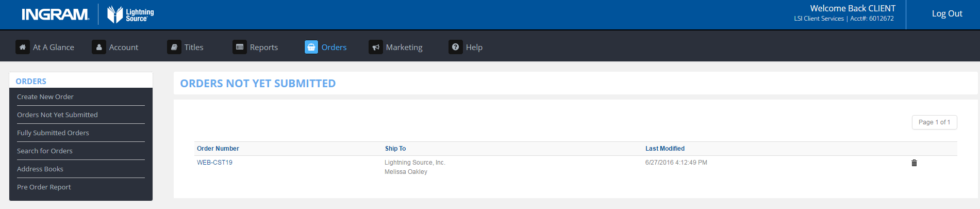This screenshot has height=209, width=980.
Task: Open order WEB-CST19
Action: pos(214,163)
